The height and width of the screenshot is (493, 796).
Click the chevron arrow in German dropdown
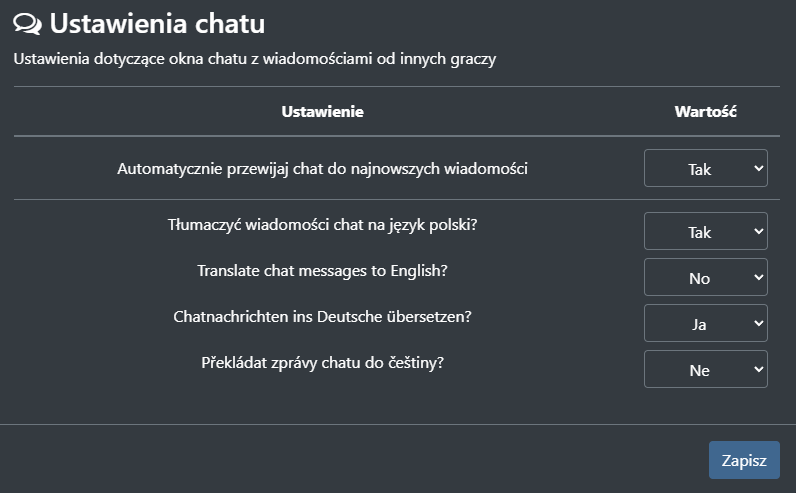tap(758, 323)
